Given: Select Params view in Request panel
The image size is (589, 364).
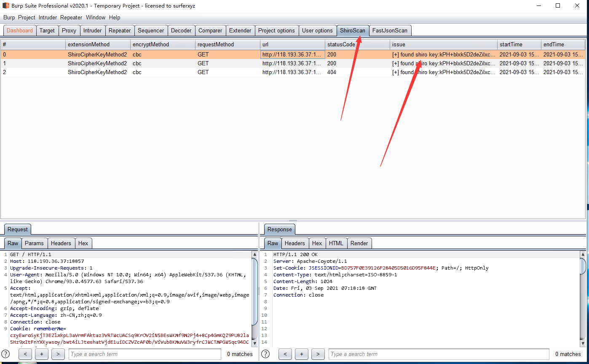Looking at the screenshot, I should [34, 243].
